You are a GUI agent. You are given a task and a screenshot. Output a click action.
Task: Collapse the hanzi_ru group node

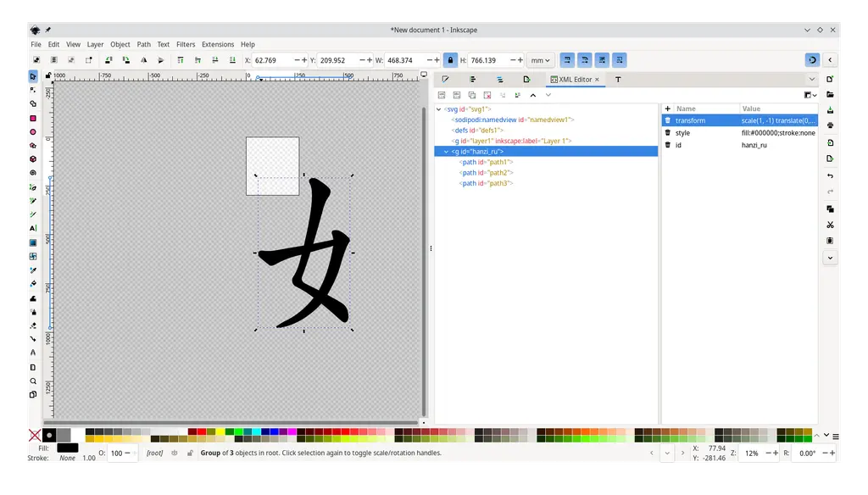447,151
